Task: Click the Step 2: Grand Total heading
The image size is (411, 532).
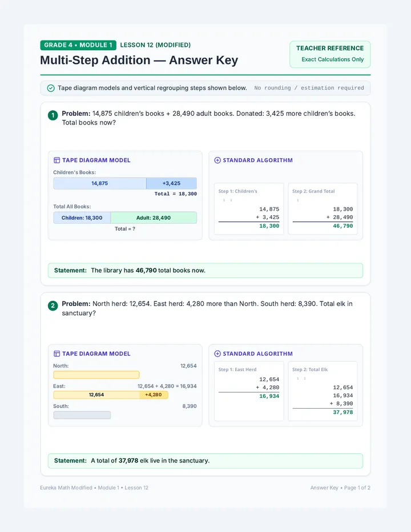Action: [313, 191]
